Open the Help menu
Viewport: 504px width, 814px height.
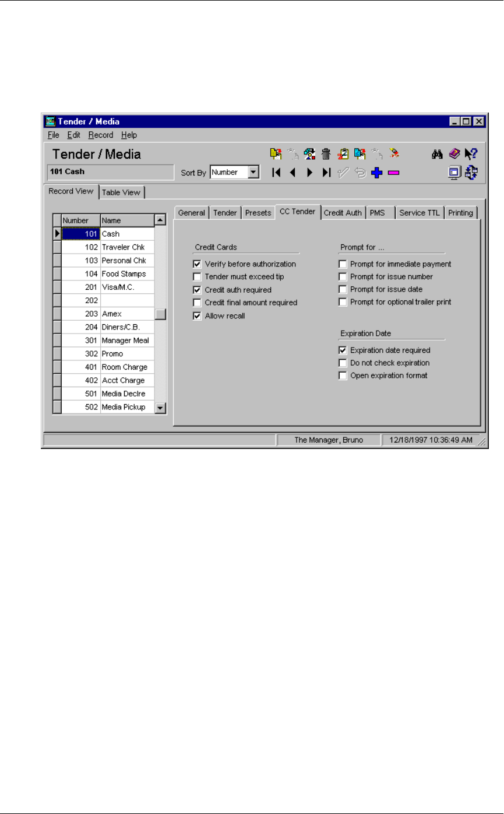[129, 135]
